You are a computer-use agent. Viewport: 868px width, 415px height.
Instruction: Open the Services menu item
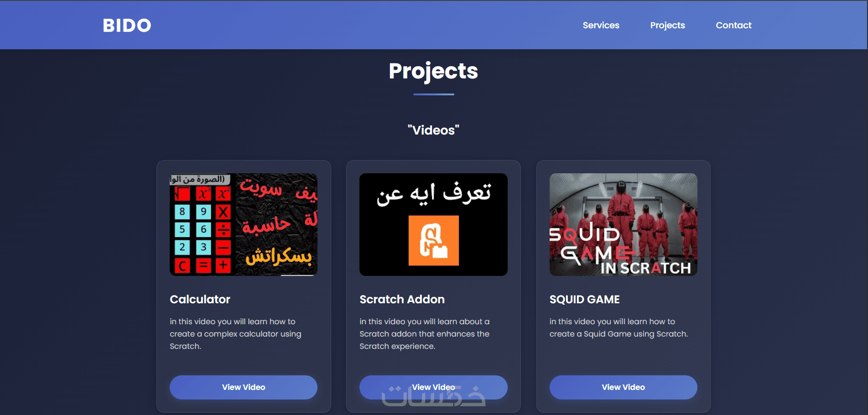click(601, 26)
